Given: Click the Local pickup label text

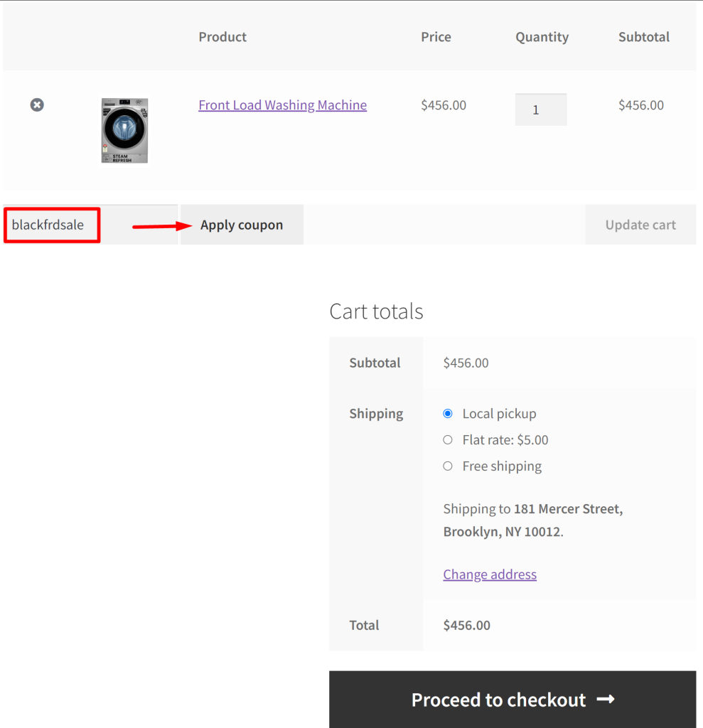Looking at the screenshot, I should click(x=499, y=414).
